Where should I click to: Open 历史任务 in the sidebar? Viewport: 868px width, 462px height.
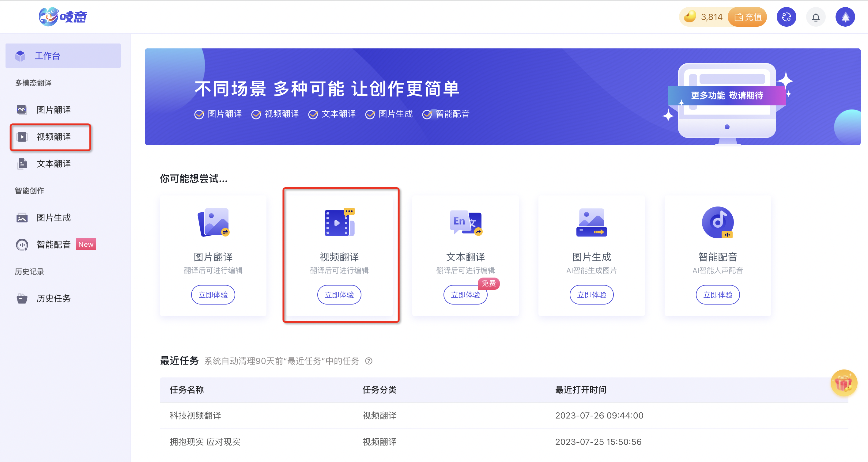point(53,298)
